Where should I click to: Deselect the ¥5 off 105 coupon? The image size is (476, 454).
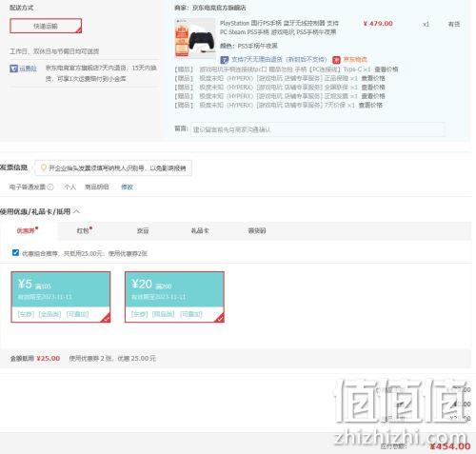(x=61, y=297)
